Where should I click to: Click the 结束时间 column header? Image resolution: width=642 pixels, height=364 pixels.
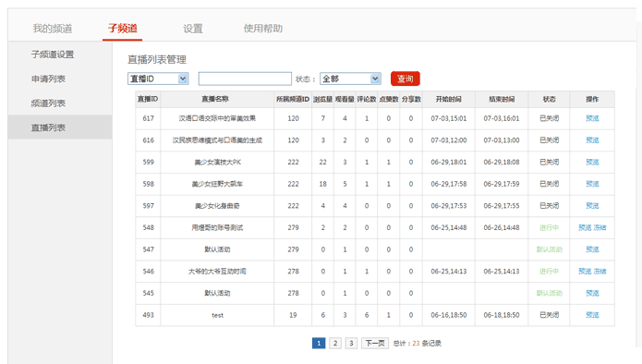[502, 99]
